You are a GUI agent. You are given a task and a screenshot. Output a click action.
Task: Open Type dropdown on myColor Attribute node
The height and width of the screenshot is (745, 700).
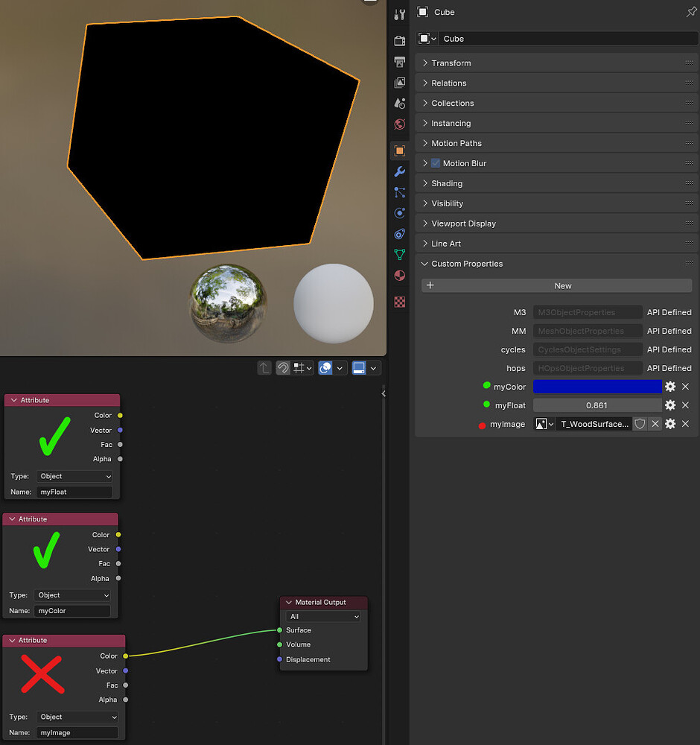[x=72, y=595]
